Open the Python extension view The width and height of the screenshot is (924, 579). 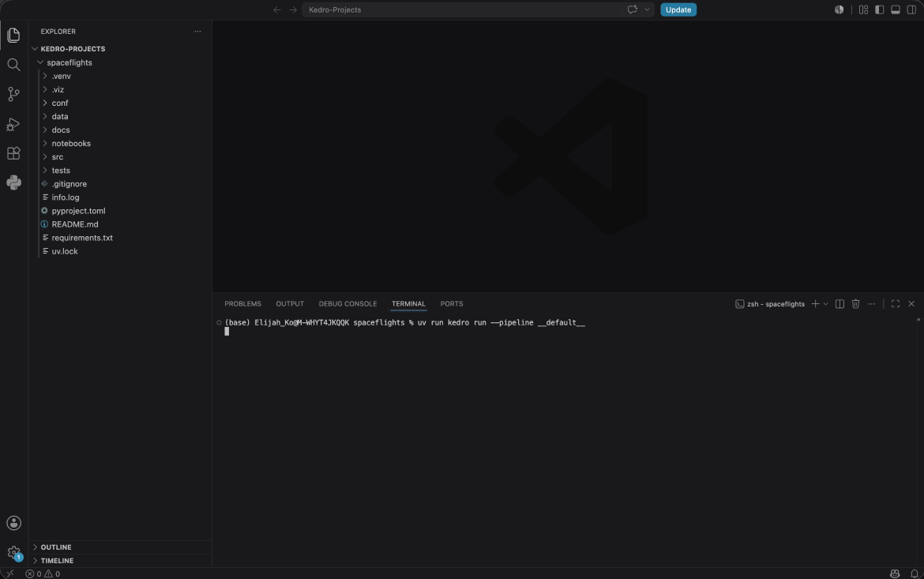tap(13, 182)
